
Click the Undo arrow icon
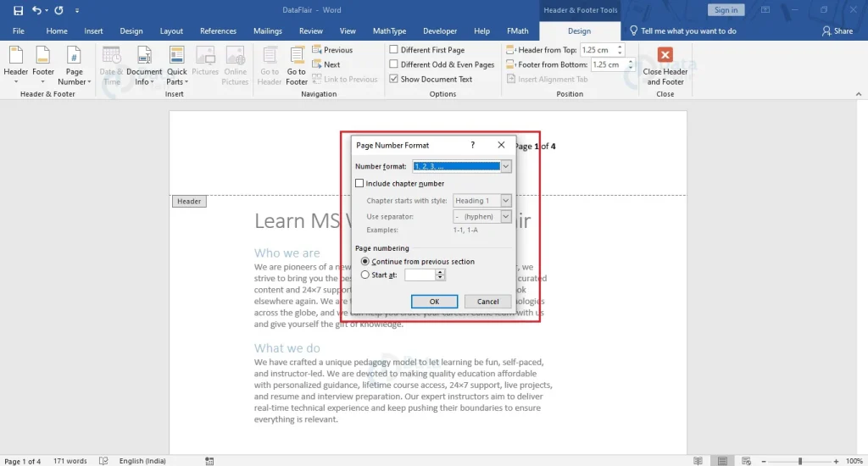(x=36, y=10)
